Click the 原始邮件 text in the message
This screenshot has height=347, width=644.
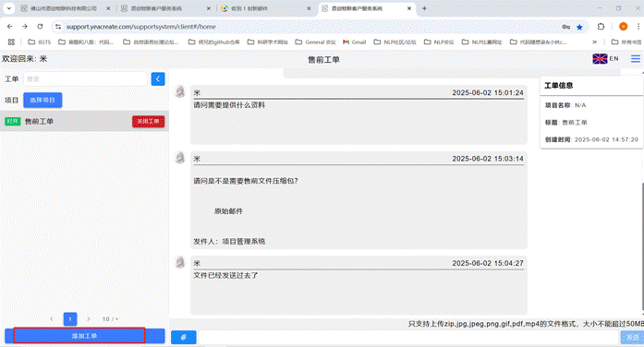point(228,211)
